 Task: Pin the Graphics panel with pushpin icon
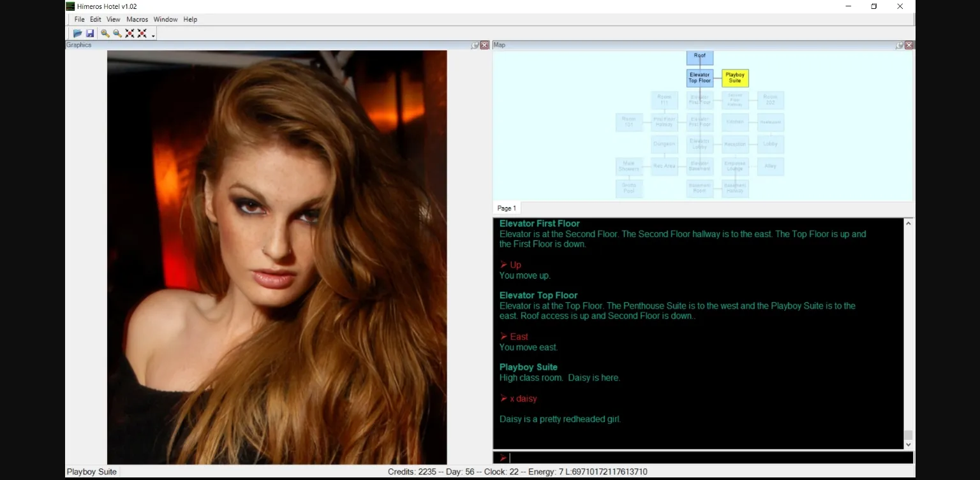tap(475, 45)
